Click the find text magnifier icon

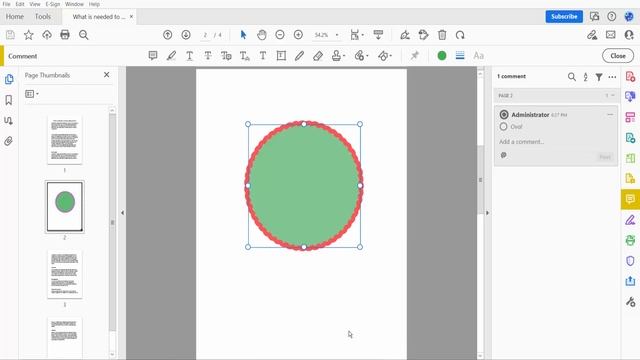(x=84, y=35)
